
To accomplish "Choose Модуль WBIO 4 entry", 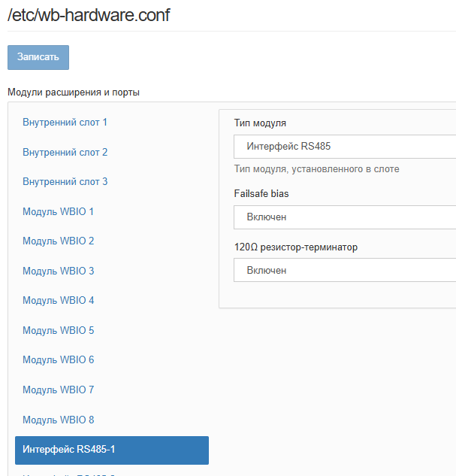I will tap(59, 300).
